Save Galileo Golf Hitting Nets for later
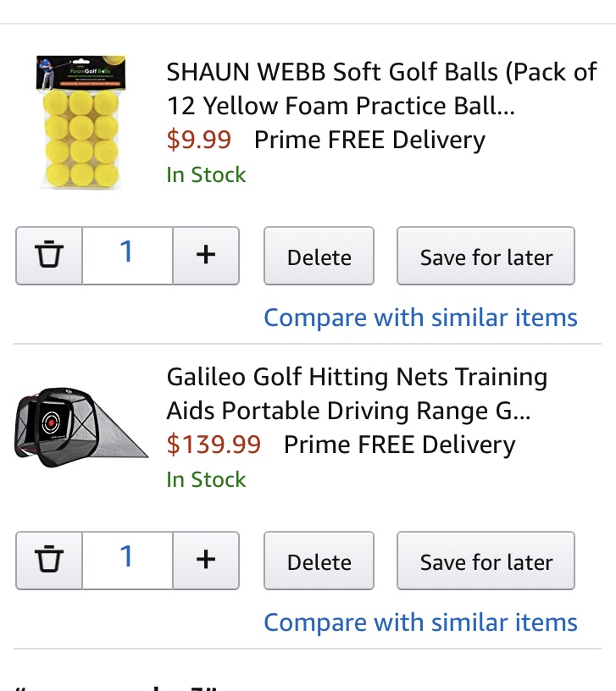This screenshot has width=616, height=691. pos(486,561)
